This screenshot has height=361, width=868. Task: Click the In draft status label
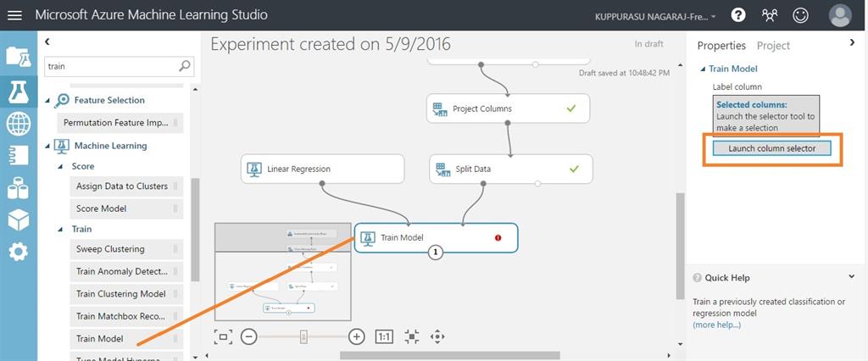point(648,44)
